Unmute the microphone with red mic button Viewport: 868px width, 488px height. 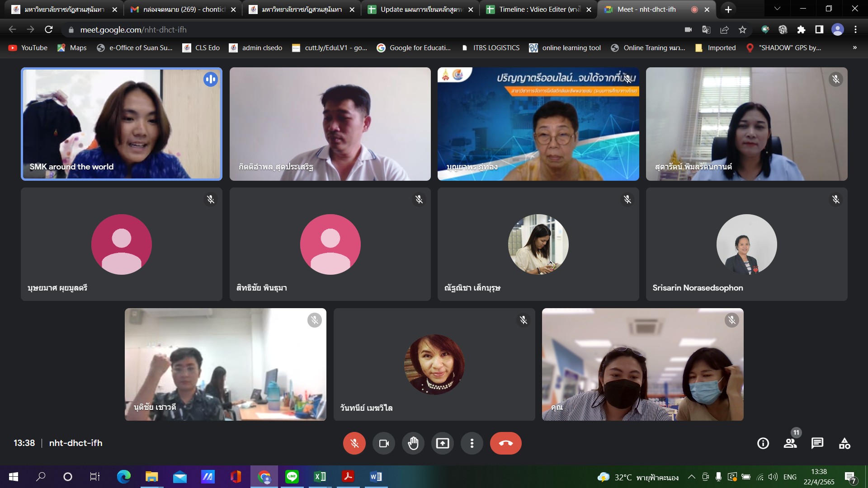354,443
